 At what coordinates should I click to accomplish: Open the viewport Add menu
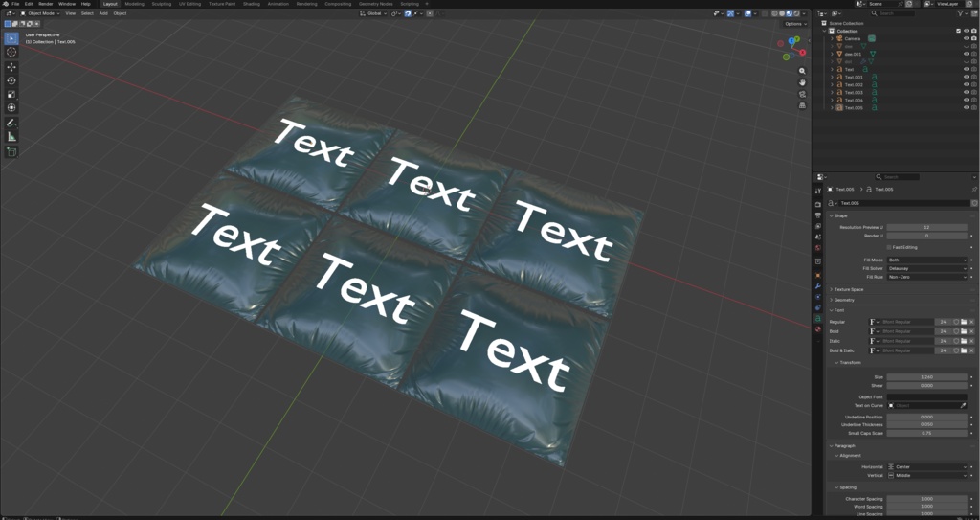click(103, 13)
